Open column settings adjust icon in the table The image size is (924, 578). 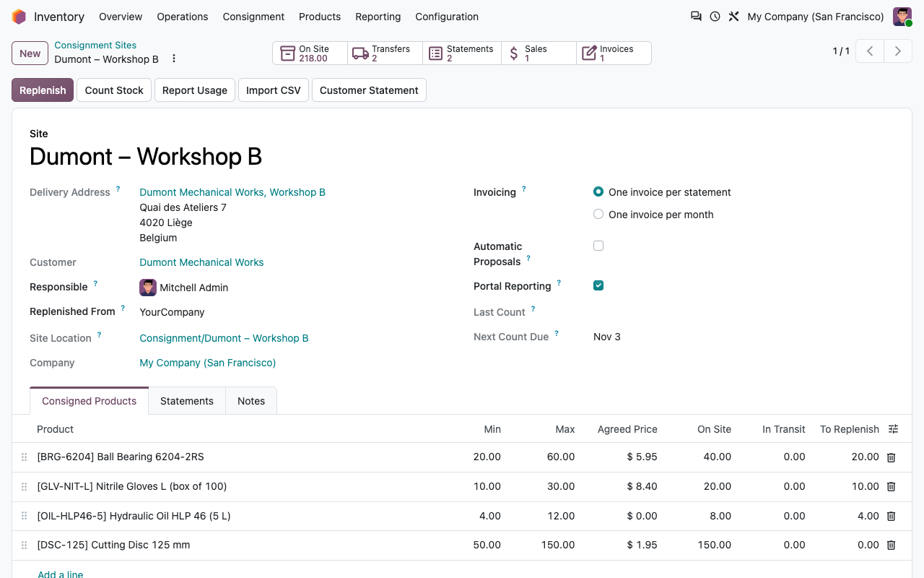pyautogui.click(x=893, y=429)
